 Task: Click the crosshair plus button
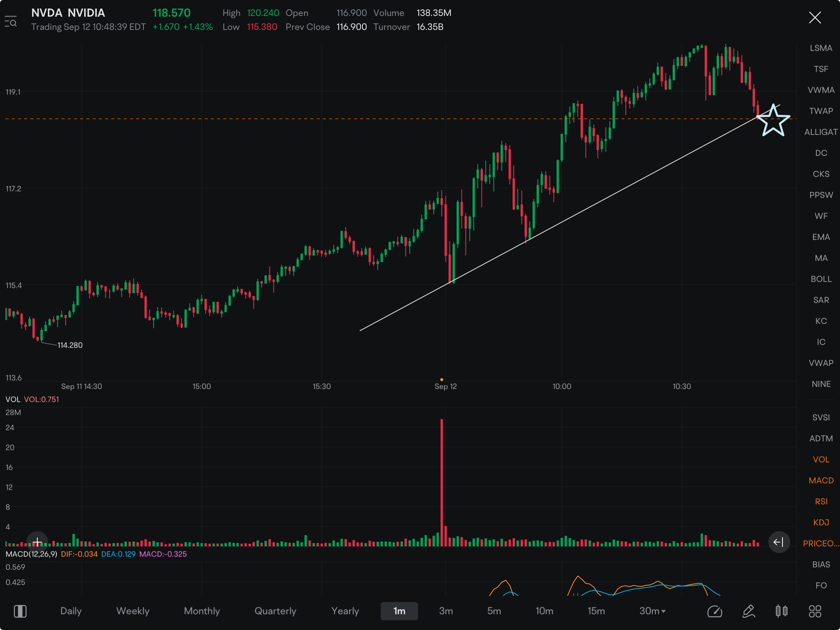tap(37, 542)
